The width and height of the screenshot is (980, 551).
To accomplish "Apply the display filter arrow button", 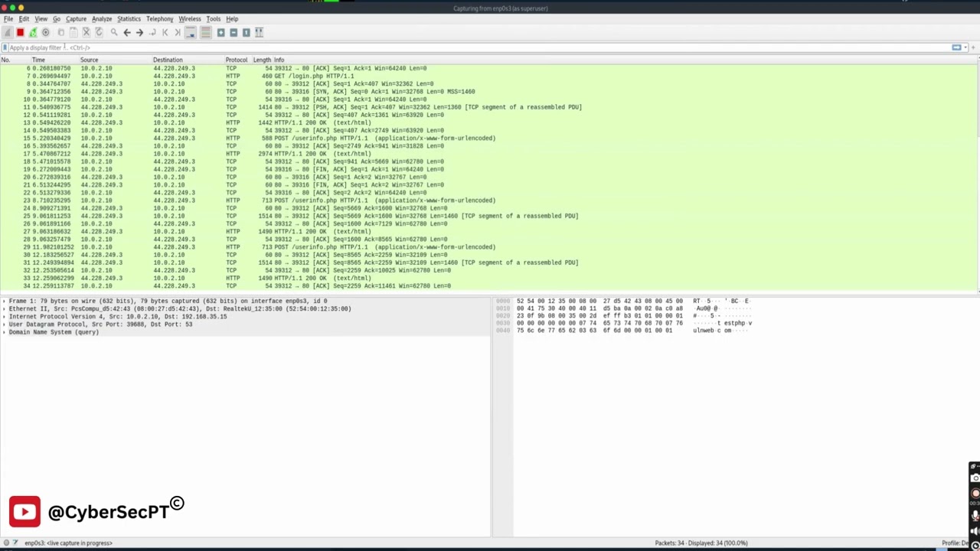I will click(956, 47).
